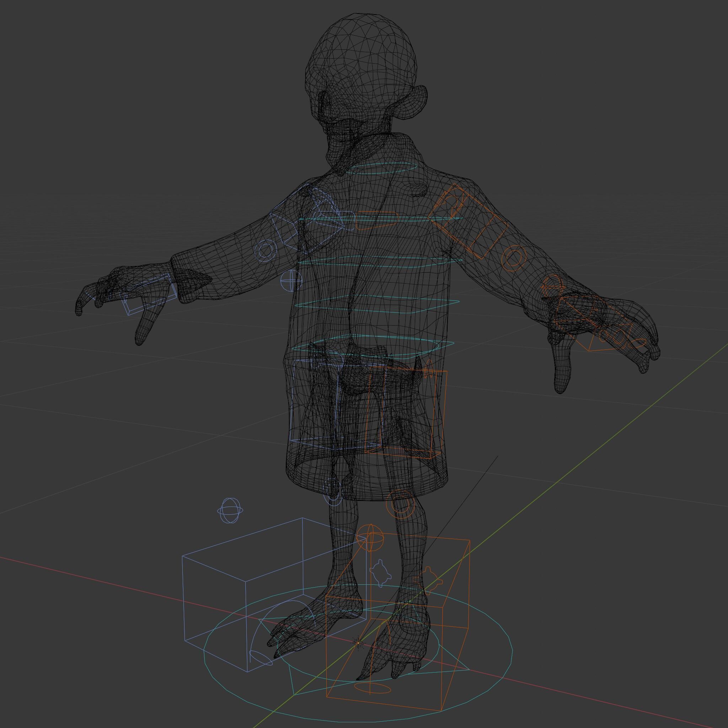The image size is (728, 728).
Task: Select the cyan chest ring at shoulder height
Action: click(381, 219)
